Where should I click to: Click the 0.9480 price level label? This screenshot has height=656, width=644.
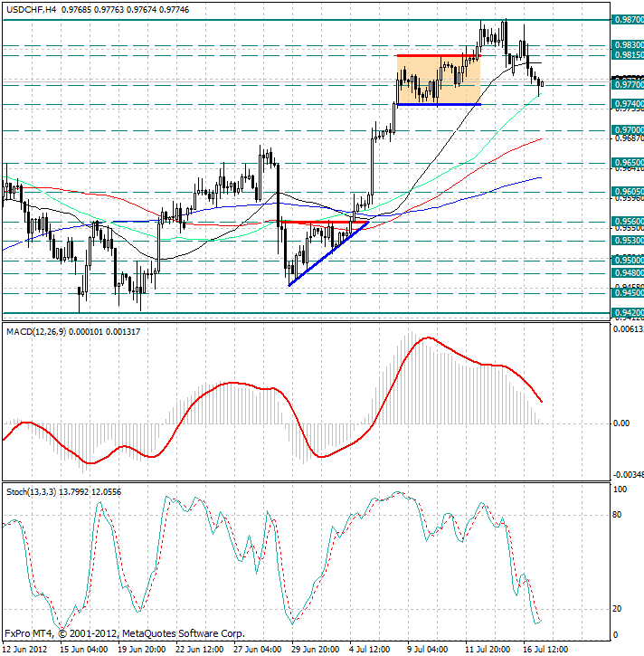628,273
